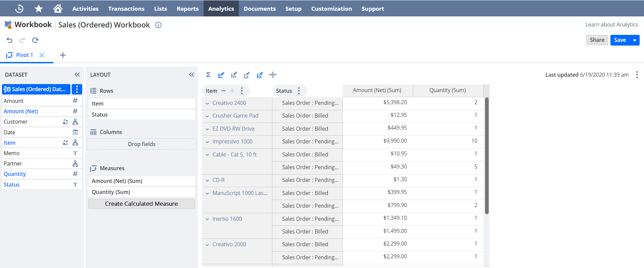
Task: Click the Share button
Action: coord(597,40)
